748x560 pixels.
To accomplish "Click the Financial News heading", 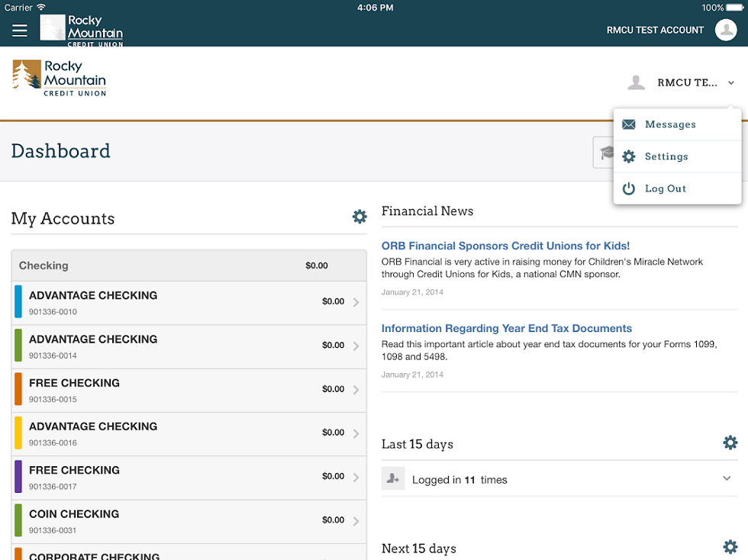I will click(x=427, y=211).
